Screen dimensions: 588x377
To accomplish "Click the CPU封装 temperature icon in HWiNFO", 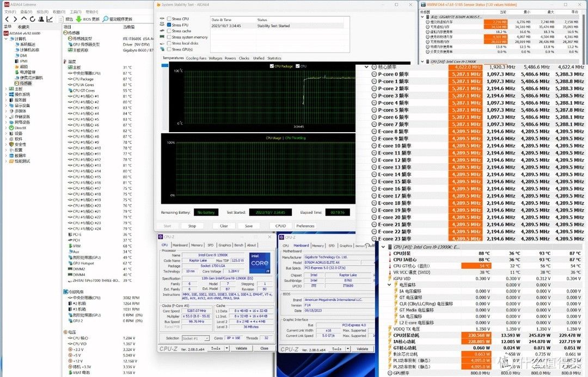I will (x=390, y=254).
